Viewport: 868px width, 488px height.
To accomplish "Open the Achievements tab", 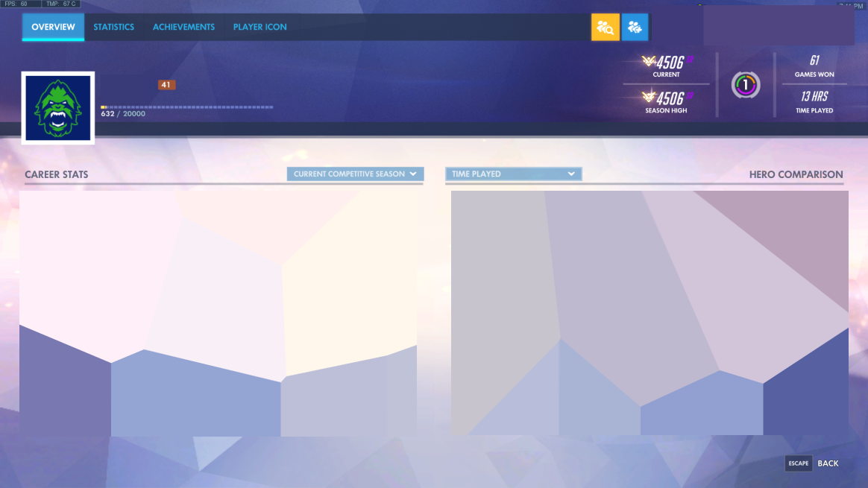I will click(183, 27).
